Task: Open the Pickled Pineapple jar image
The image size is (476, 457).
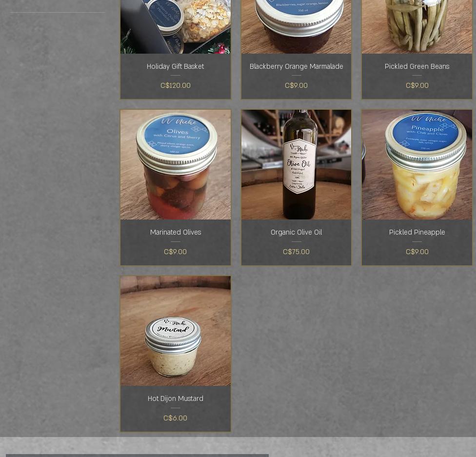Action: point(417,164)
